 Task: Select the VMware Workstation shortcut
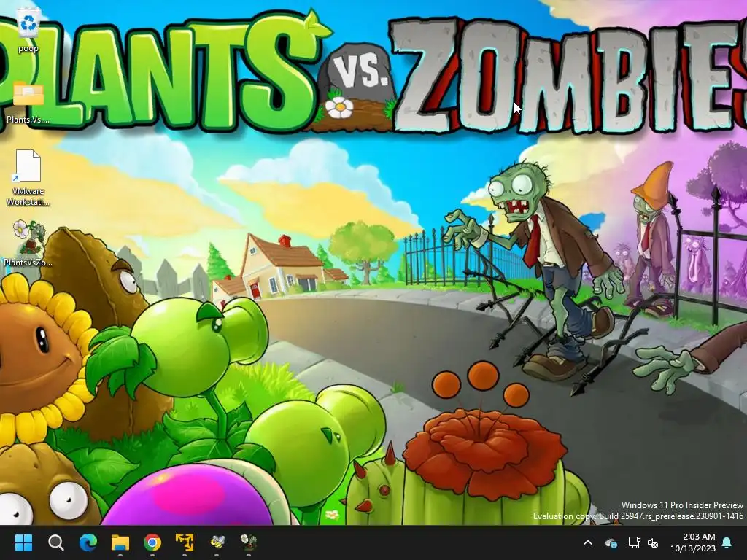click(x=28, y=178)
